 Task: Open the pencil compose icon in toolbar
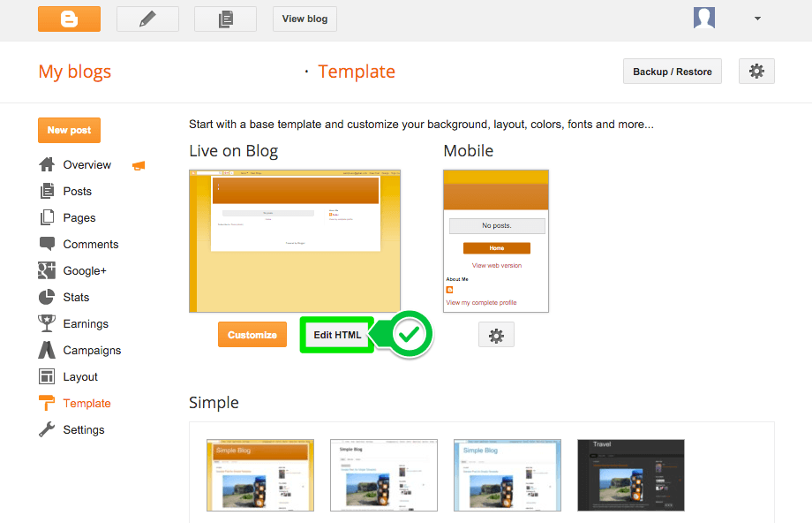[147, 18]
